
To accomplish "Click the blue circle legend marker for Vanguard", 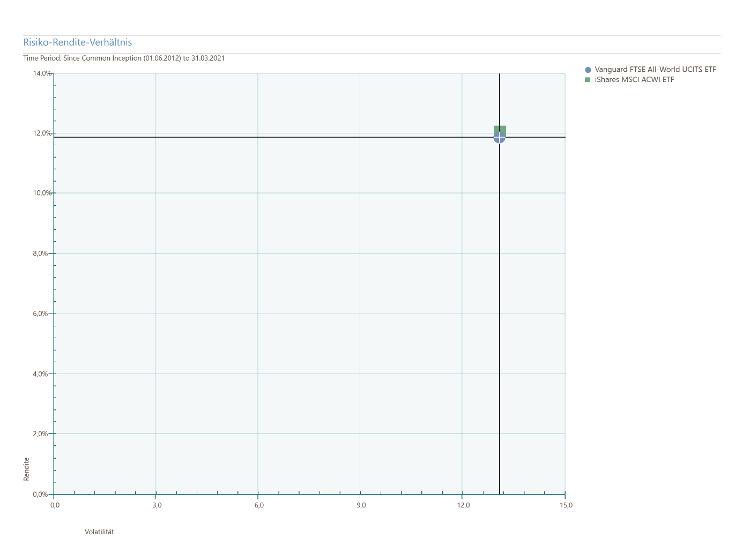I will coord(588,70).
